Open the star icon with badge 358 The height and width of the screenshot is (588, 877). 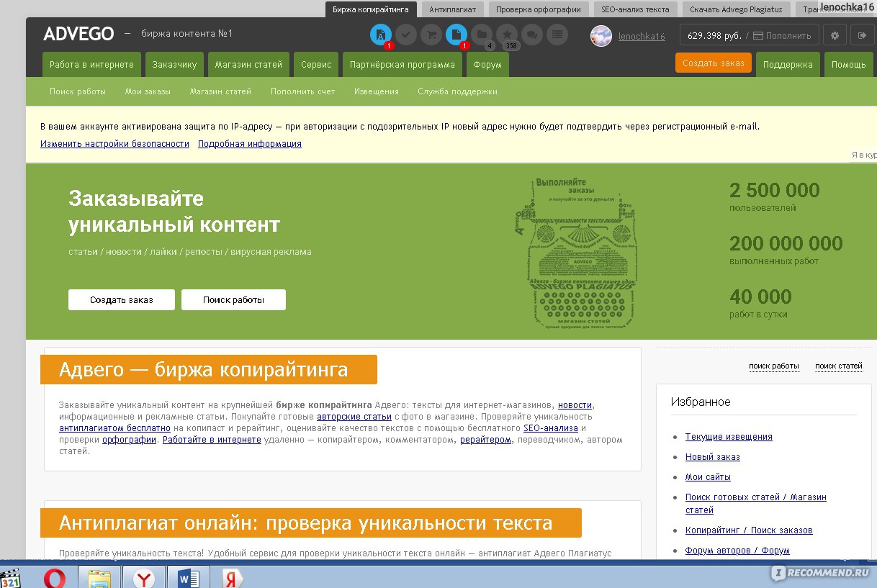[507, 34]
